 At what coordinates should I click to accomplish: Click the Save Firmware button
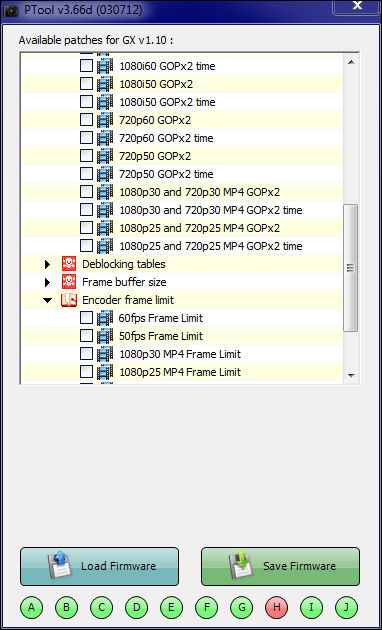(x=280, y=566)
